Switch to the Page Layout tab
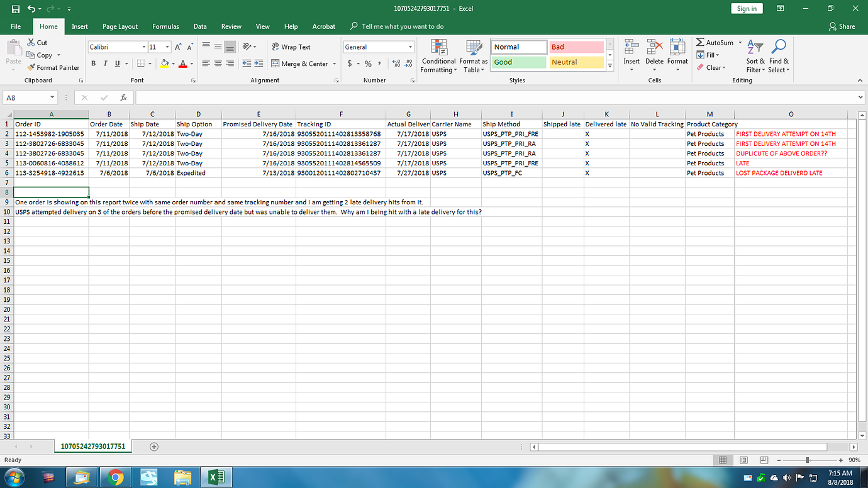 pyautogui.click(x=120, y=26)
